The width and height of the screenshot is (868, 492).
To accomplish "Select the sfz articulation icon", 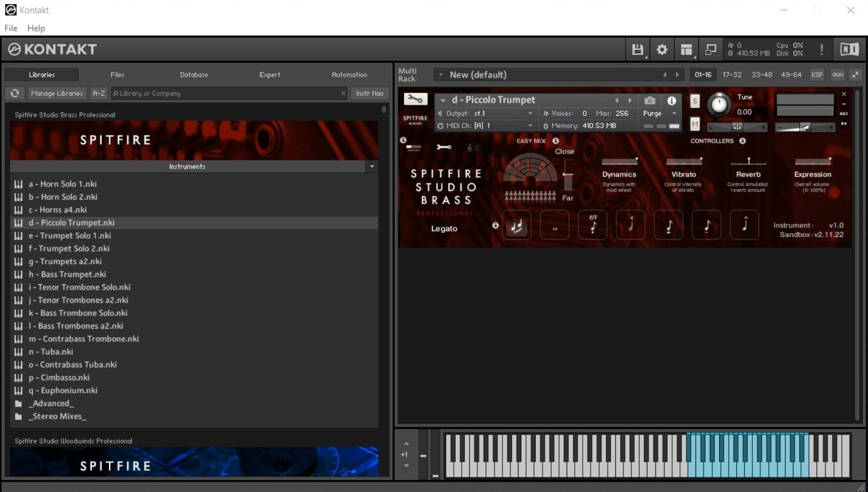I will coord(593,225).
